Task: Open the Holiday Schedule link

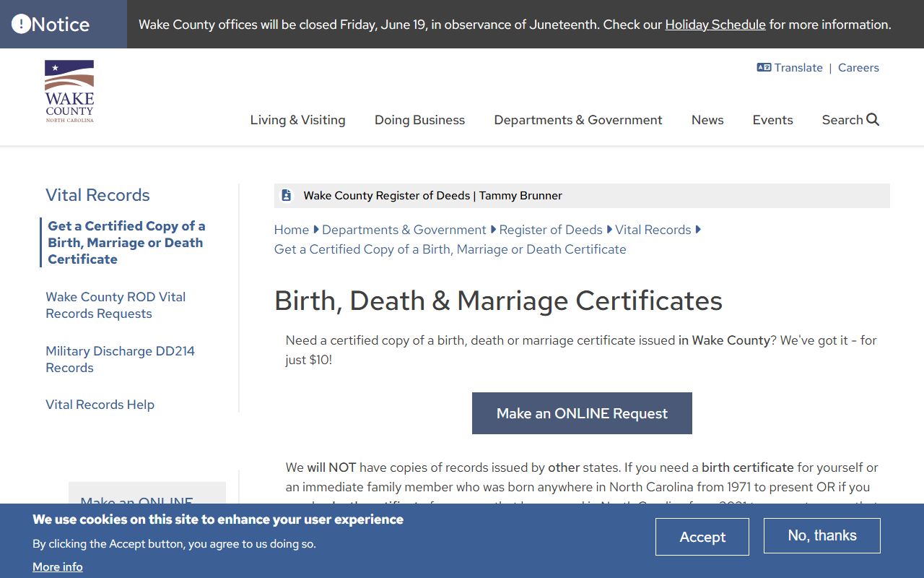Action: coord(715,25)
